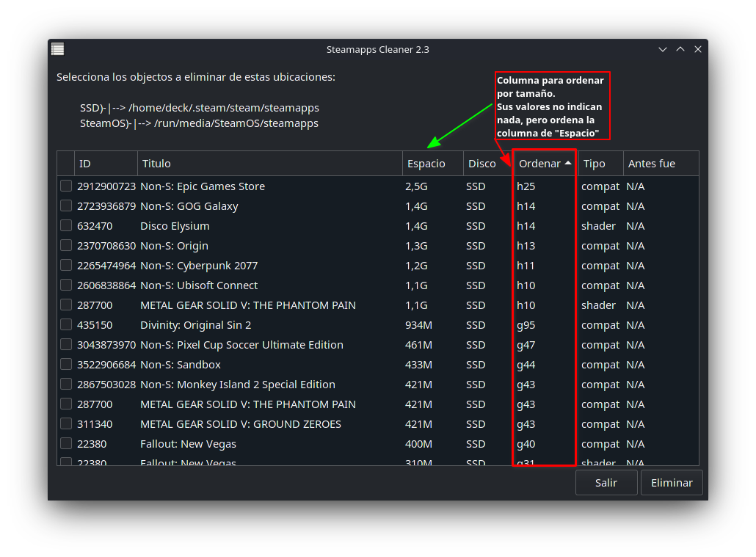Click the ID 632470 cell

(95, 226)
